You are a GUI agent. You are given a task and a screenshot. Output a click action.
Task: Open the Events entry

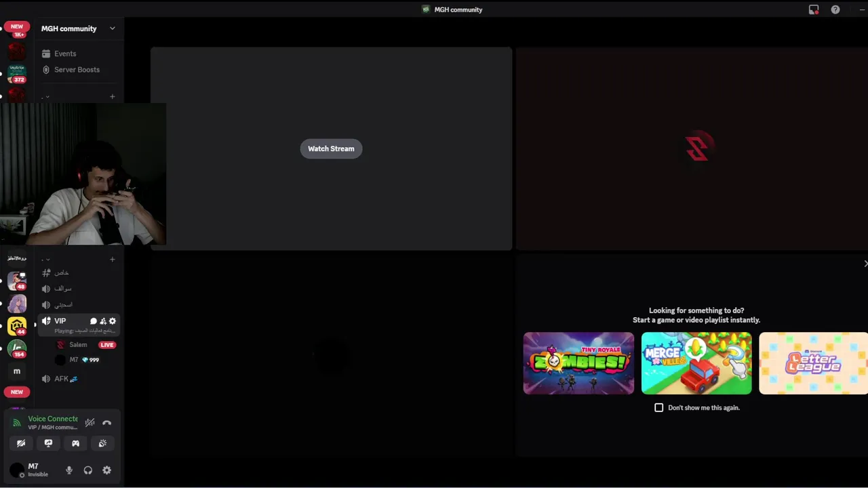65,54
